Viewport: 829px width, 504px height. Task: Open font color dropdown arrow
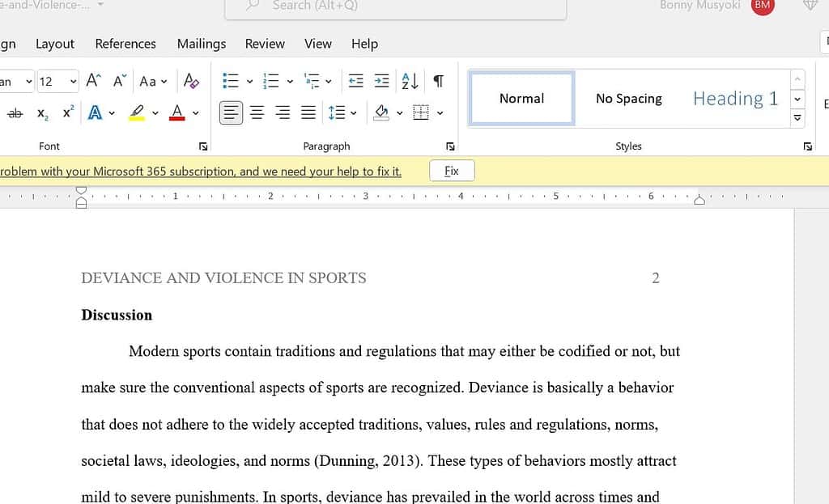195,113
